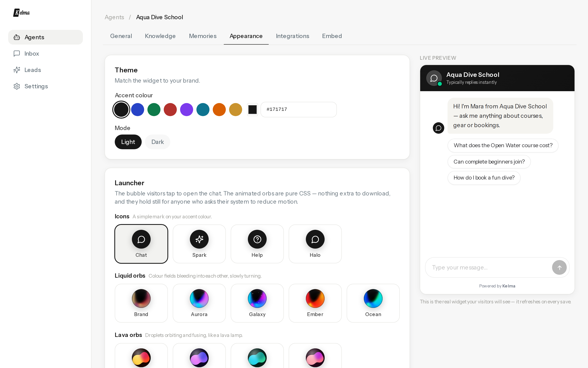Switch widget mode to Light

tap(128, 142)
